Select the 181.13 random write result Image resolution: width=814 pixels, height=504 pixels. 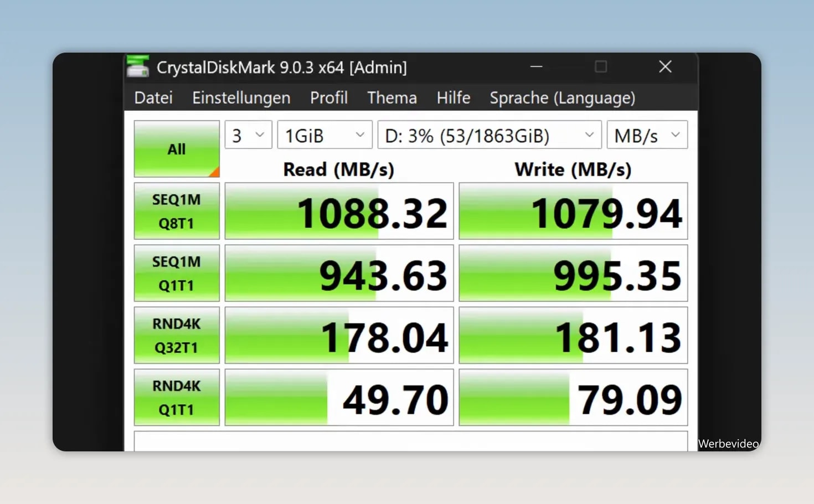pos(573,335)
